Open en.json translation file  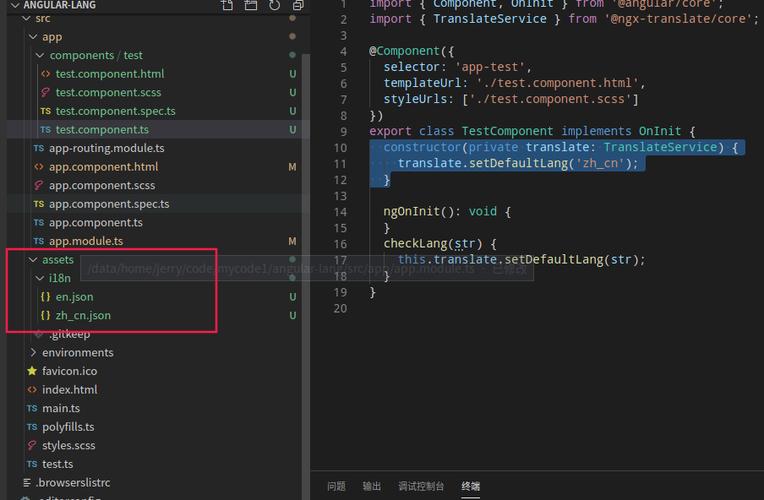click(74, 297)
